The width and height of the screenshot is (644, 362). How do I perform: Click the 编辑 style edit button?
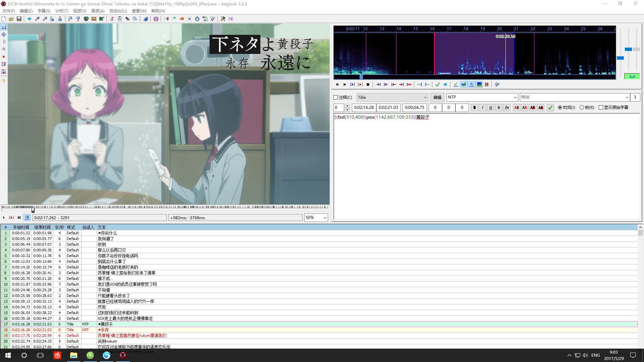point(437,98)
